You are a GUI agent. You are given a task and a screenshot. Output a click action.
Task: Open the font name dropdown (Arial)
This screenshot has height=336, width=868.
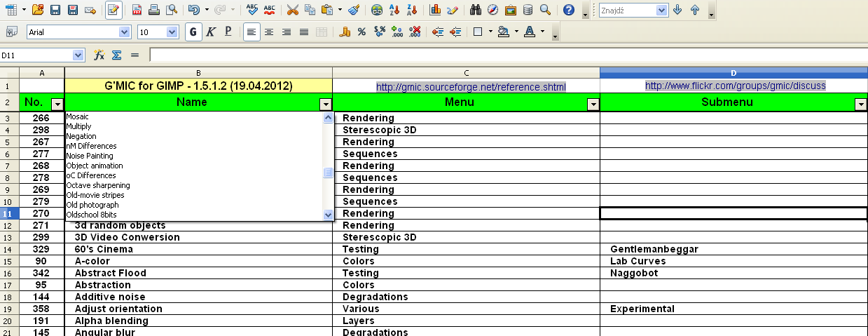(125, 32)
